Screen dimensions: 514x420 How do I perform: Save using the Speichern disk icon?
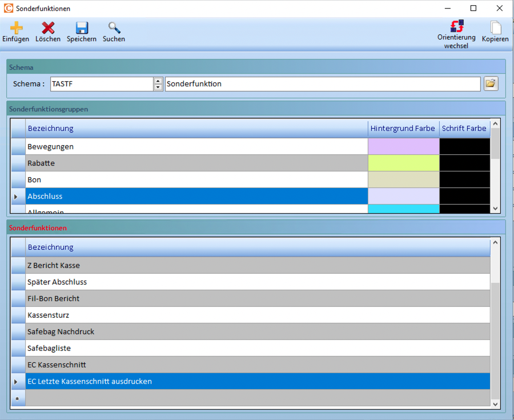pos(82,27)
